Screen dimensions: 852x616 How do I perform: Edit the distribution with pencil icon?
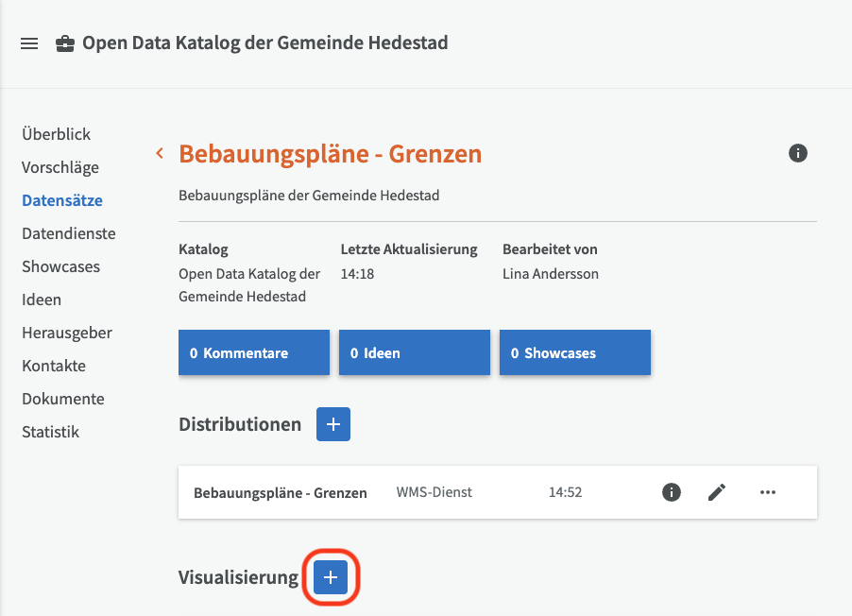coord(717,492)
